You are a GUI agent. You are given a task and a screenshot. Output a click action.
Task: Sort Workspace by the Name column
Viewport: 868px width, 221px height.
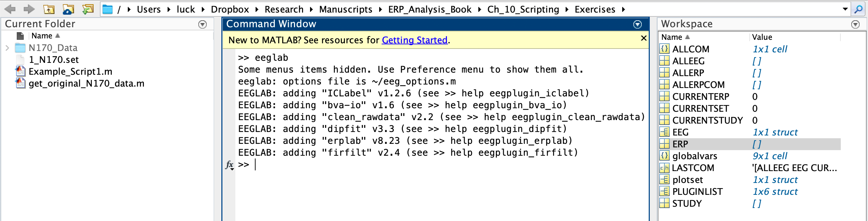(x=672, y=37)
